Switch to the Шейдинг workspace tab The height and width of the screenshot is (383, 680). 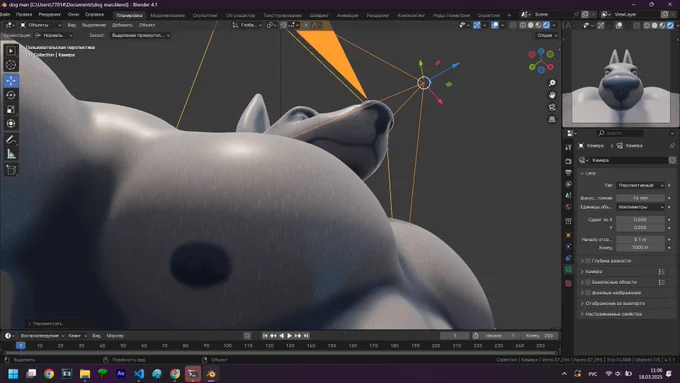click(x=319, y=15)
